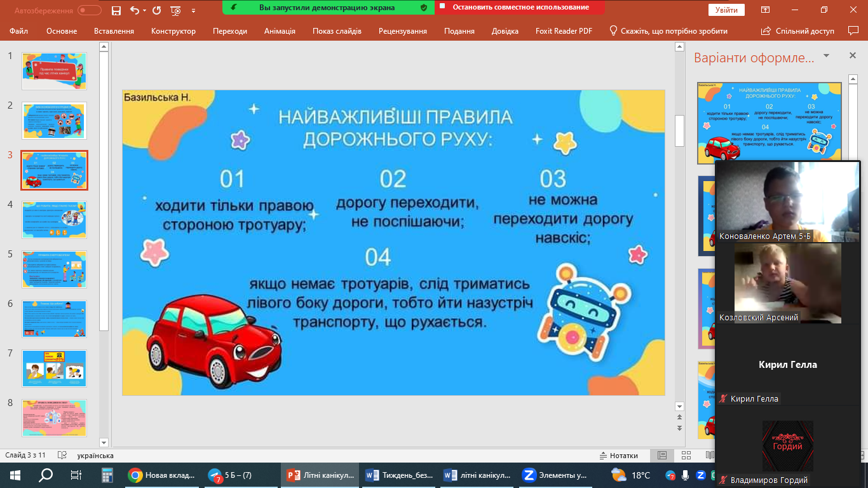
Task: Open Task View on the taskbar
Action: point(76,475)
